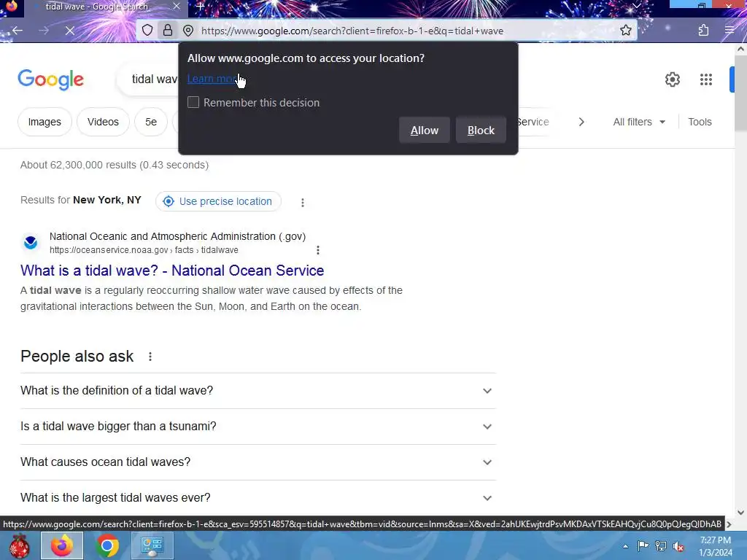Select the Videos search filter

click(x=103, y=122)
